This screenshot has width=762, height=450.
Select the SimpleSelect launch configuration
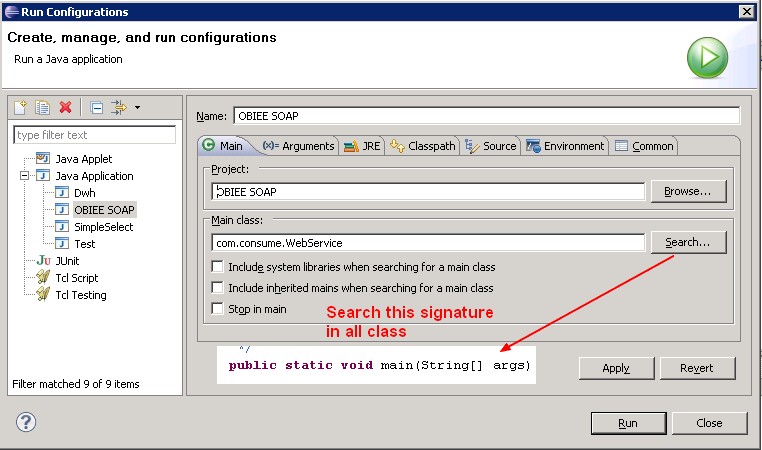tap(103, 227)
